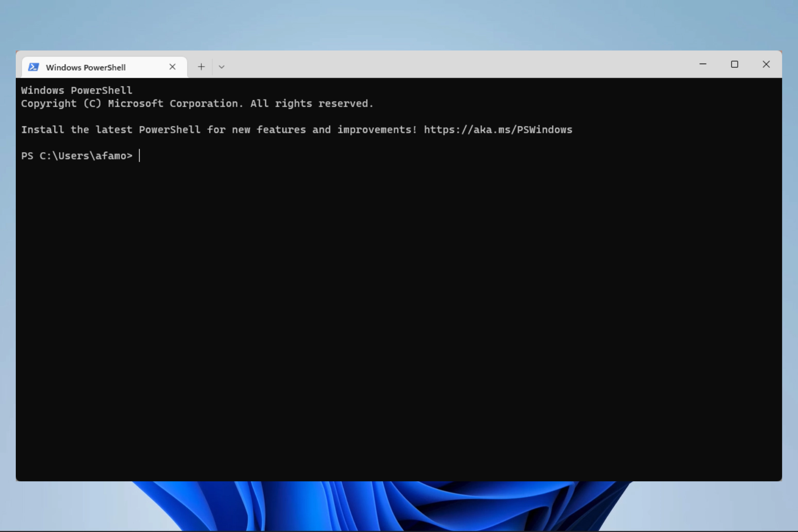This screenshot has height=532, width=798.
Task: Click the first line 'Windows PowerShell' output
Action: tap(77, 90)
